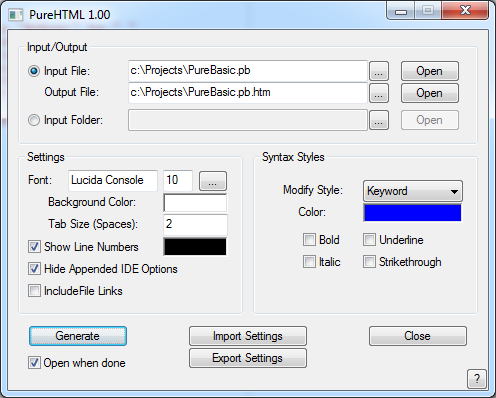Enable the Italic checkbox

(309, 262)
